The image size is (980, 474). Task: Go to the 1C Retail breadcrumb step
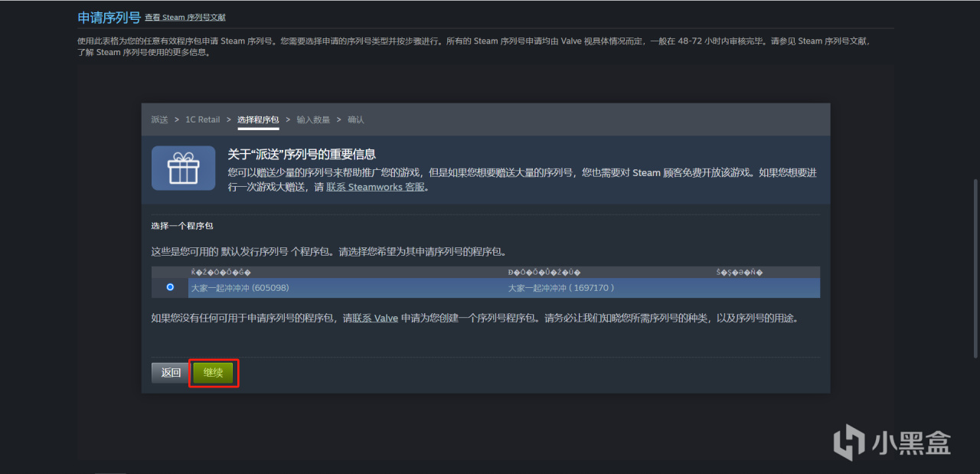(x=202, y=119)
